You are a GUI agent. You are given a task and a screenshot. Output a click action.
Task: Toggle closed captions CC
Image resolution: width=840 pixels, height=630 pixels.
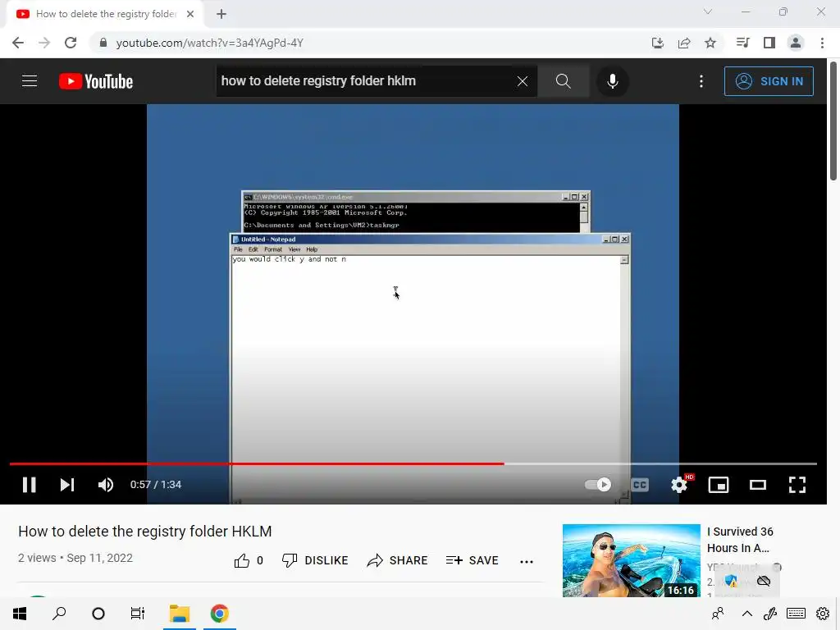(x=640, y=485)
